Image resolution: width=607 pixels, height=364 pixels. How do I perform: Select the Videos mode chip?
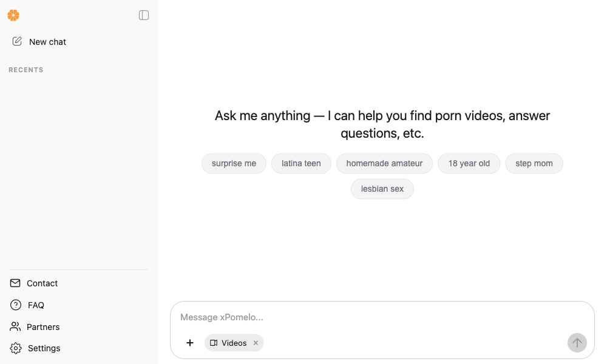[228, 343]
